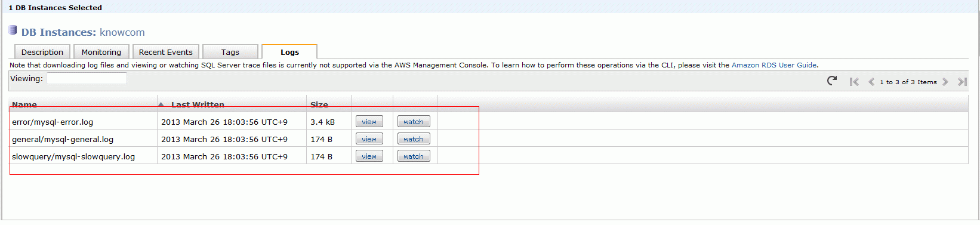
Task: Open the Amazon RDS User Guide link
Action: coord(774,65)
